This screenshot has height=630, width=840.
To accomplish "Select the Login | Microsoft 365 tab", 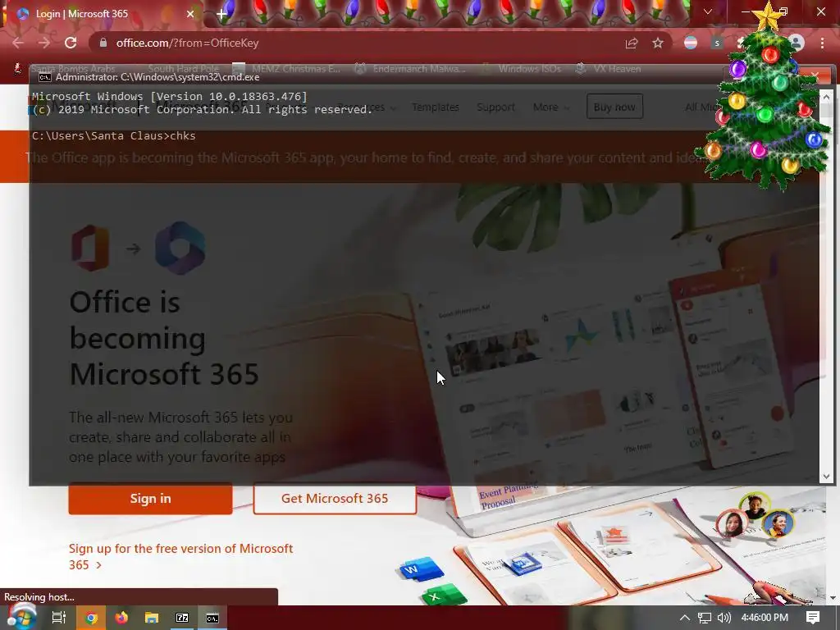I will coord(102,14).
